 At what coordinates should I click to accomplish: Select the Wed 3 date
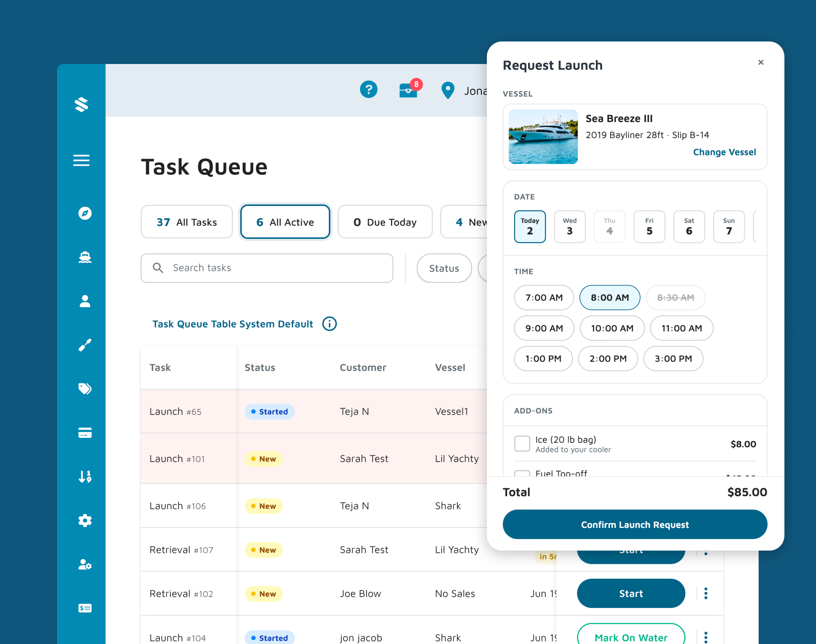coord(570,227)
